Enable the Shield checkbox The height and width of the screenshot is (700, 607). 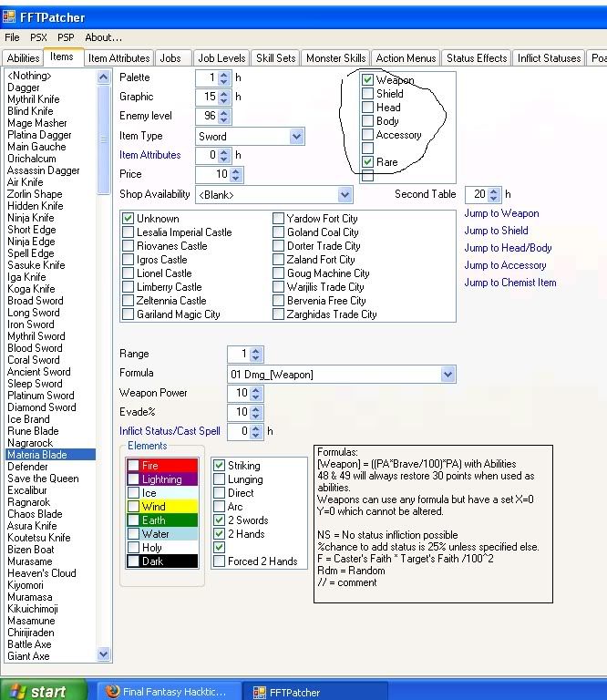(367, 94)
